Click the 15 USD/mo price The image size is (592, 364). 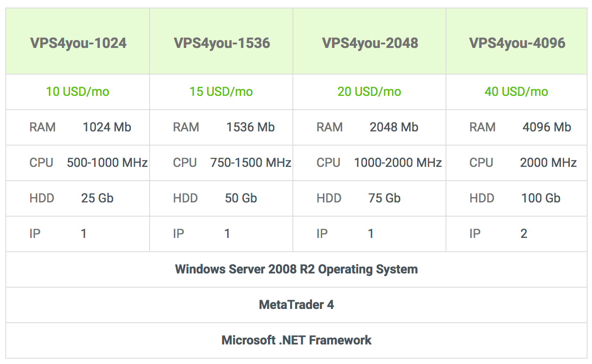(221, 92)
